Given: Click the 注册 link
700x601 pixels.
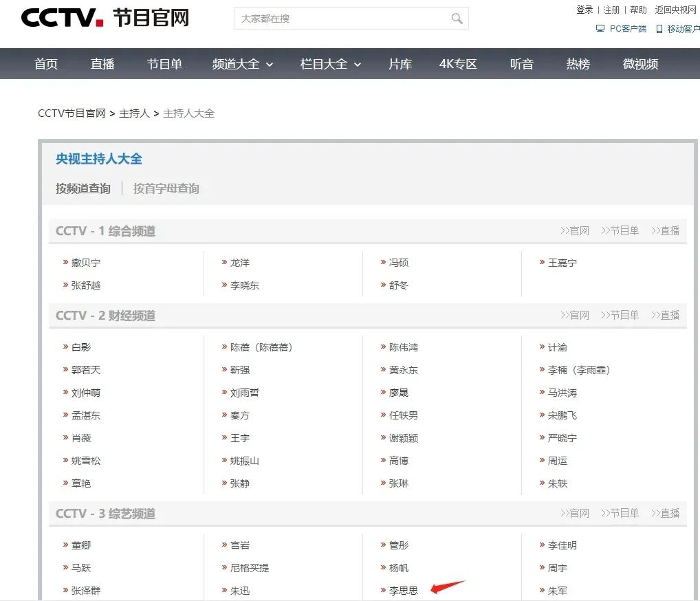Looking at the screenshot, I should [x=611, y=10].
